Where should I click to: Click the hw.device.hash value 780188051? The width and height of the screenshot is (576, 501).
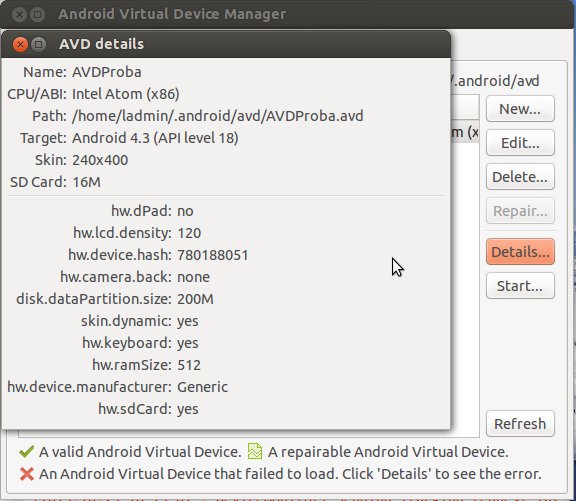[213, 255]
